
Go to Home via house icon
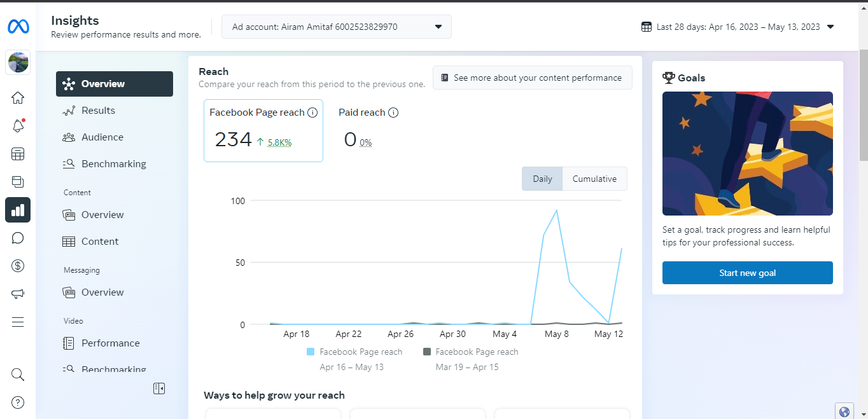pyautogui.click(x=18, y=97)
